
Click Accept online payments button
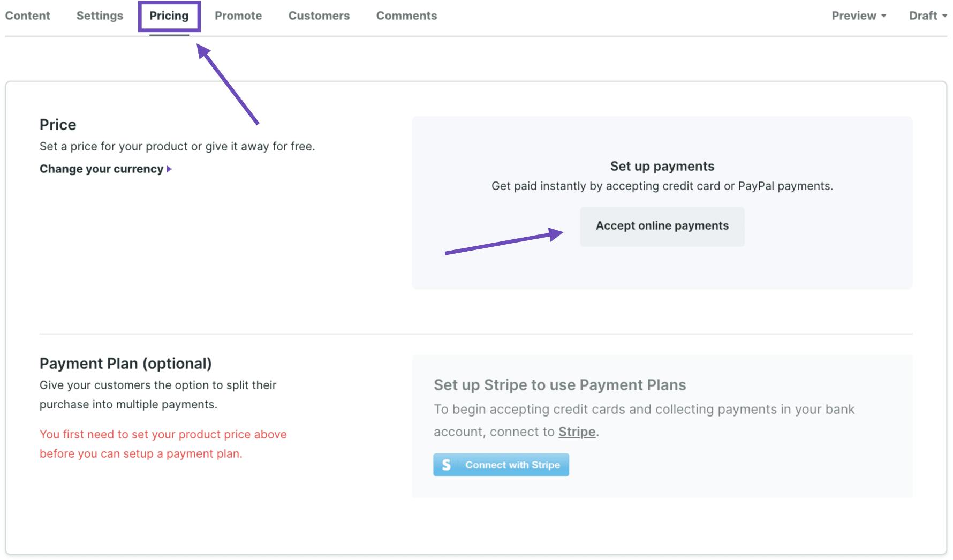(662, 226)
